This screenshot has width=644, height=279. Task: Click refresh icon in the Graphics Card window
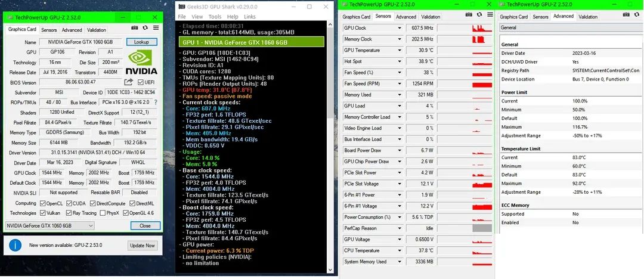coord(145,28)
